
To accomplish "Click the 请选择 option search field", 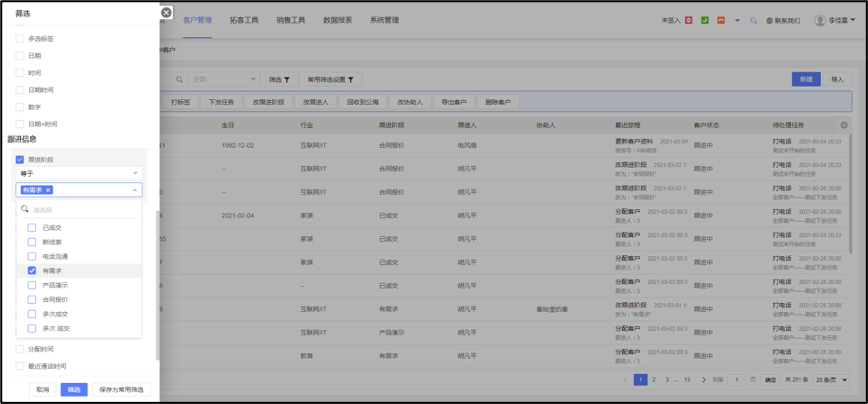I will [x=79, y=210].
